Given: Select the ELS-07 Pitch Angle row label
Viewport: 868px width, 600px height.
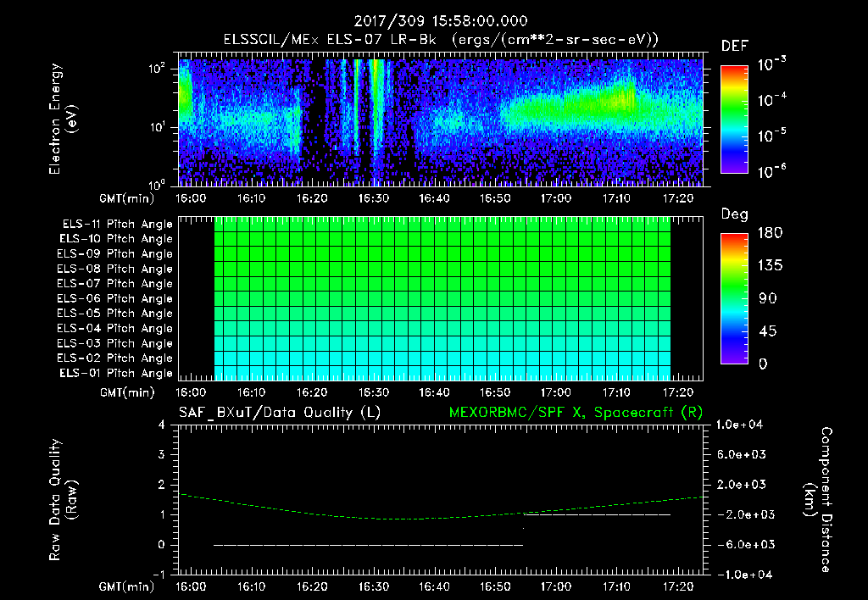Looking at the screenshot, I should (x=114, y=284).
